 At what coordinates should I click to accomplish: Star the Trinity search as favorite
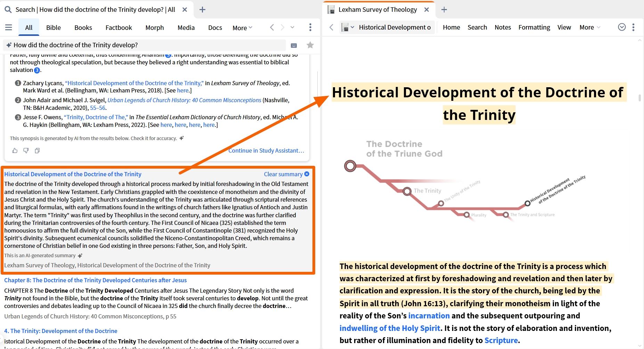310,45
